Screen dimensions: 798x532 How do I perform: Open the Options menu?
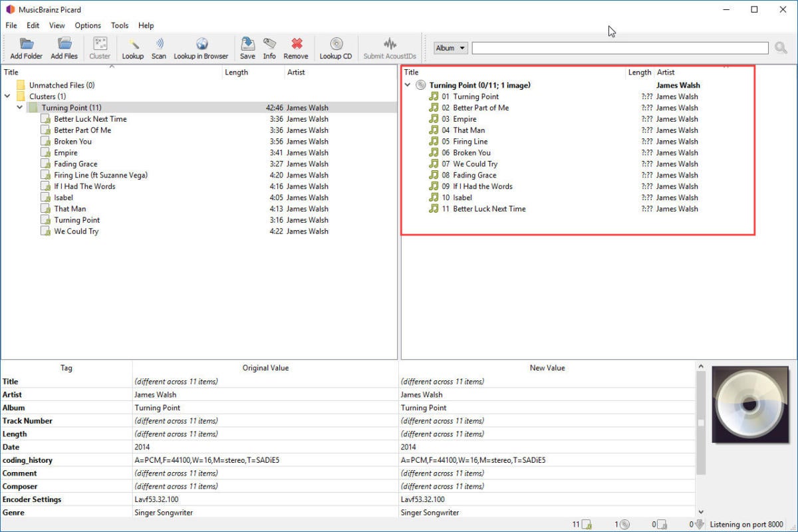coord(88,25)
